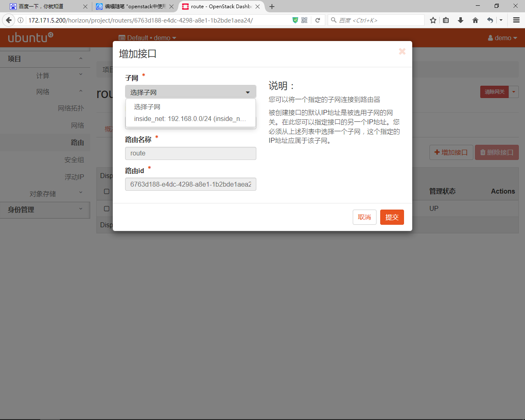Collapse the 项目 sidebar section
The width and height of the screenshot is (525, 420).
45,59
